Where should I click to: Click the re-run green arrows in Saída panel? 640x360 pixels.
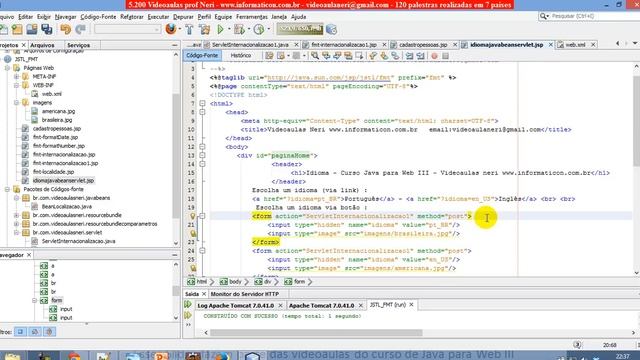tap(188, 304)
